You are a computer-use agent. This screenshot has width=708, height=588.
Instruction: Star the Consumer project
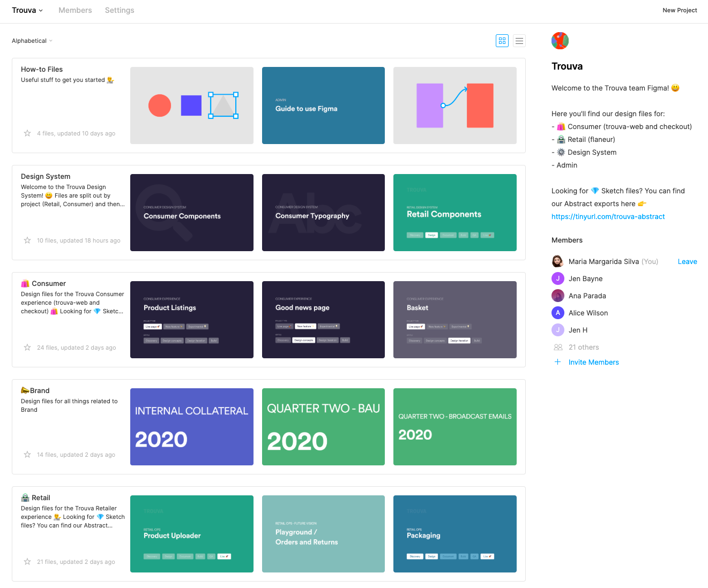[27, 348]
